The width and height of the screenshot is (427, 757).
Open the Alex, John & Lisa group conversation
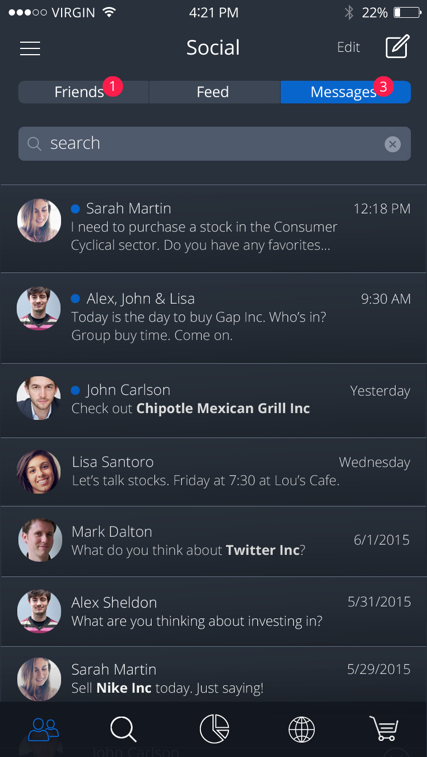tap(214, 318)
